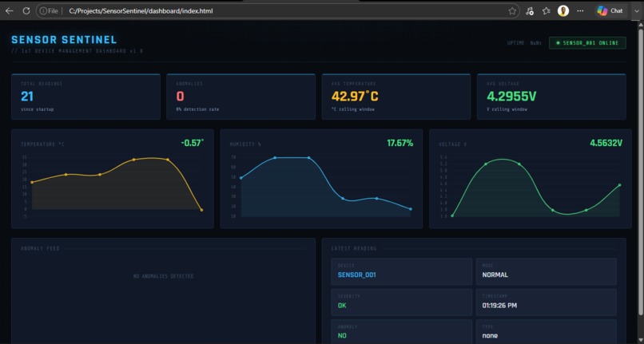
Task: Click the TEMPERATURE °C chart label
Action: (42, 144)
